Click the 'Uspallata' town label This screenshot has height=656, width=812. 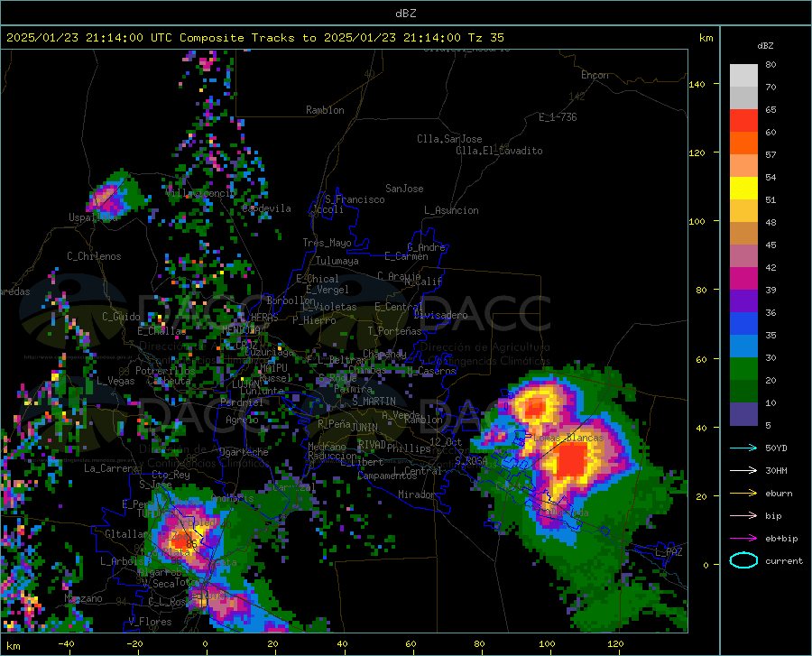(x=93, y=217)
